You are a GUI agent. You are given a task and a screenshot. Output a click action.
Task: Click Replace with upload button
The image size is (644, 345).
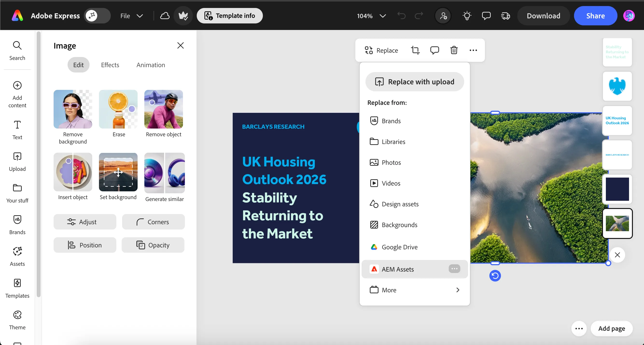point(414,82)
